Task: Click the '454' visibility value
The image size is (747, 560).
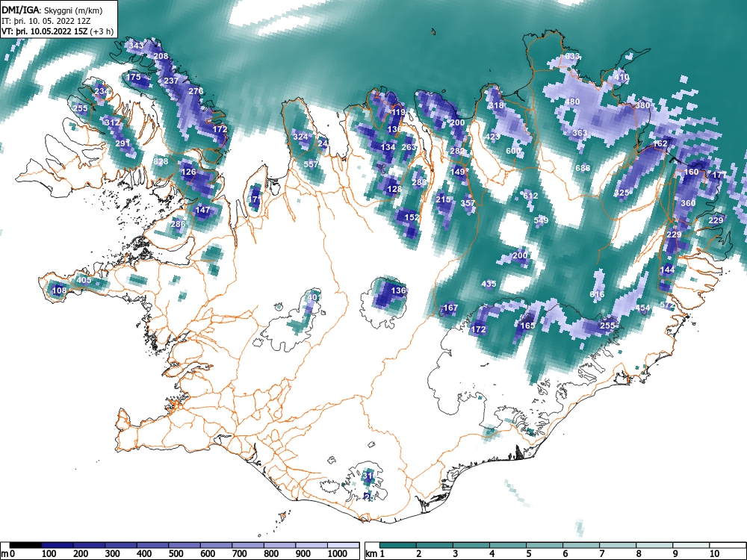Action: coord(642,308)
